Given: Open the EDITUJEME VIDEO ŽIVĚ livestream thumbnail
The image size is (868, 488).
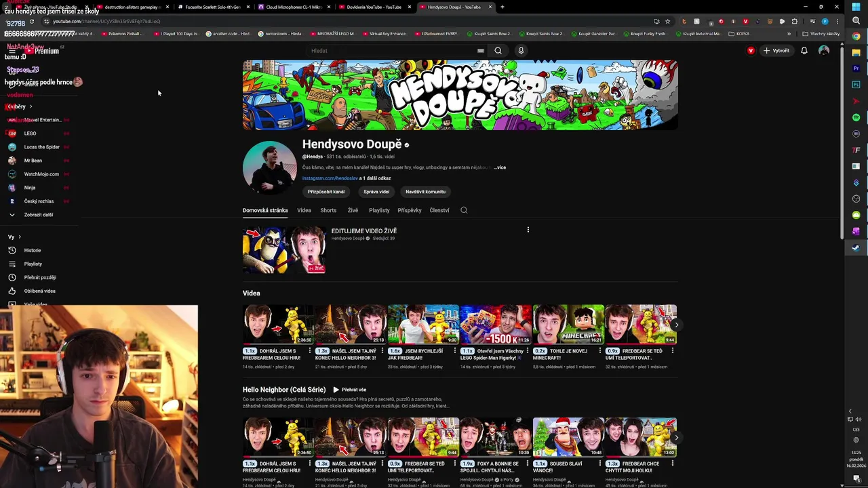Looking at the screenshot, I should [x=285, y=250].
